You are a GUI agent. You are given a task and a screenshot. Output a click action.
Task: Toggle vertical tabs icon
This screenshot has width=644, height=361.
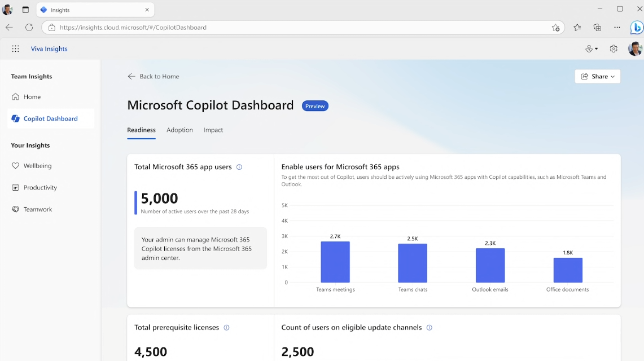pyautogui.click(x=25, y=10)
